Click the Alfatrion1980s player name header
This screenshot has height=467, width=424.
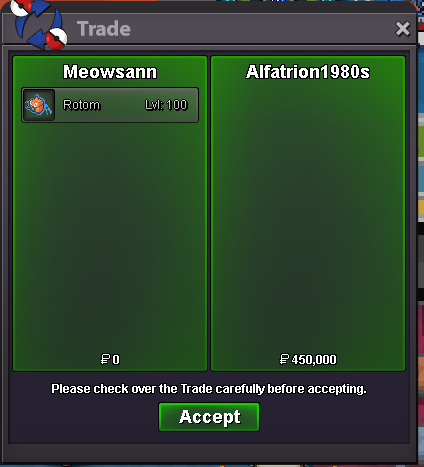[308, 72]
